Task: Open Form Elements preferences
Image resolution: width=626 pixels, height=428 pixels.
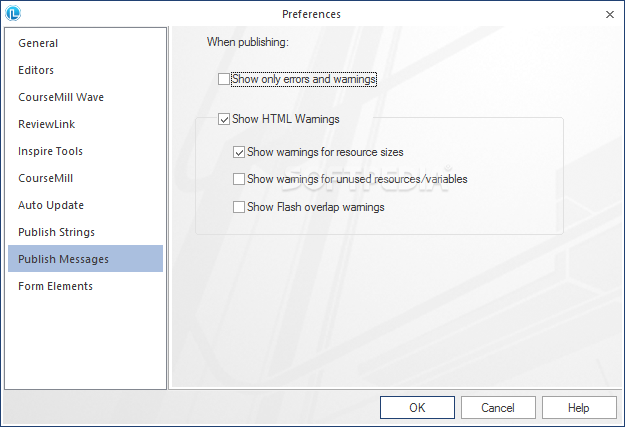Action: 85,286
